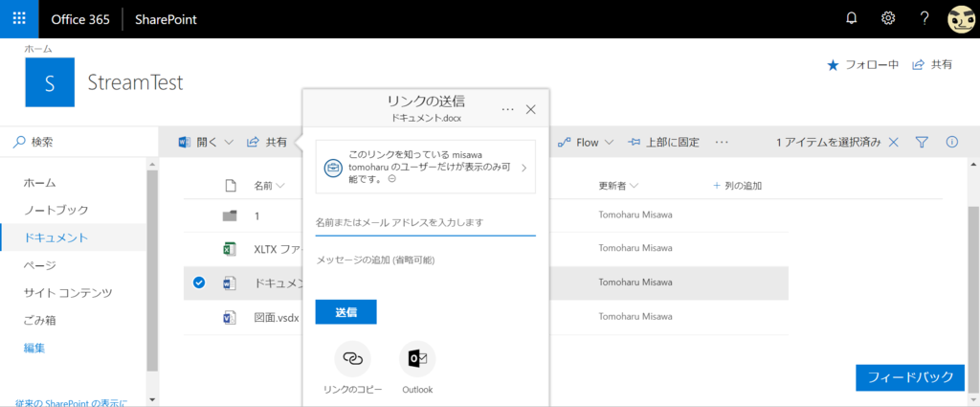Open the details pane info icon
The height and width of the screenshot is (407, 980).
[x=952, y=142]
